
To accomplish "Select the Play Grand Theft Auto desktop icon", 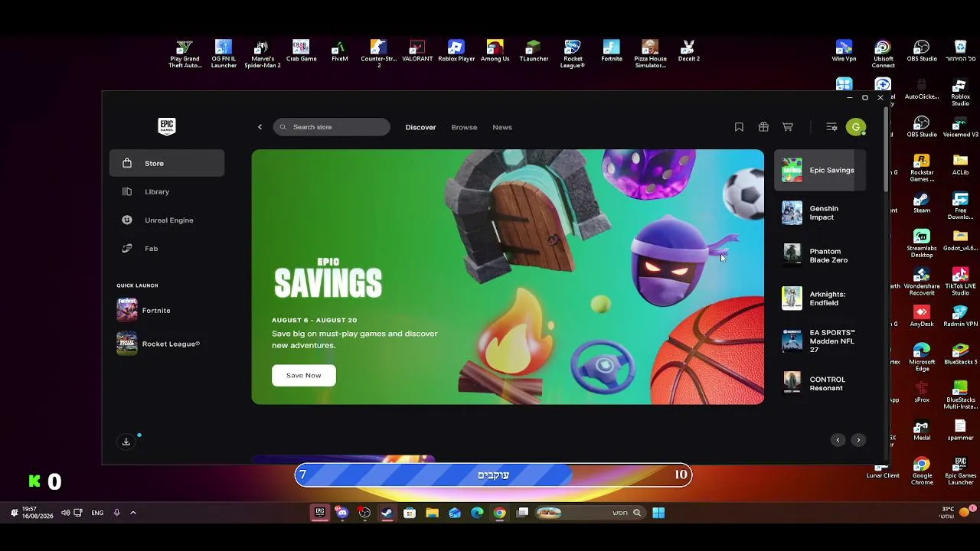I will pyautogui.click(x=185, y=54).
